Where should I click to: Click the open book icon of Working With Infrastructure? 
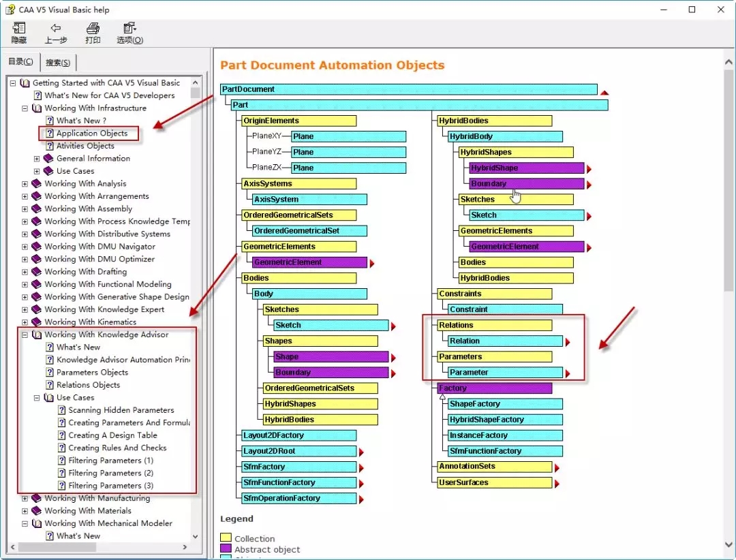(37, 108)
